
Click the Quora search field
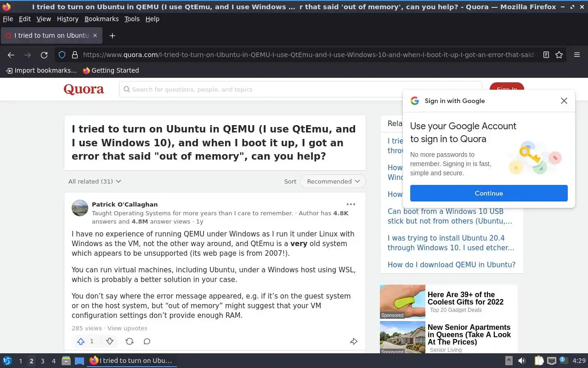point(300,89)
